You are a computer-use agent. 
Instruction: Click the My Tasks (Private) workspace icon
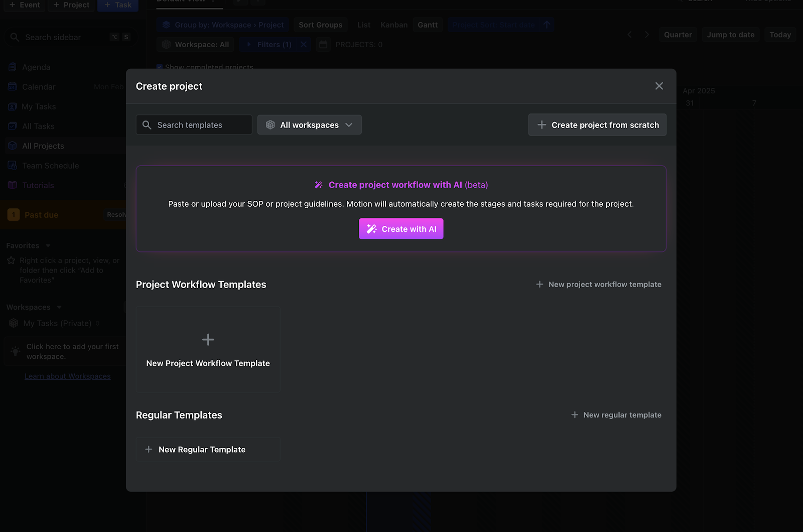14,323
